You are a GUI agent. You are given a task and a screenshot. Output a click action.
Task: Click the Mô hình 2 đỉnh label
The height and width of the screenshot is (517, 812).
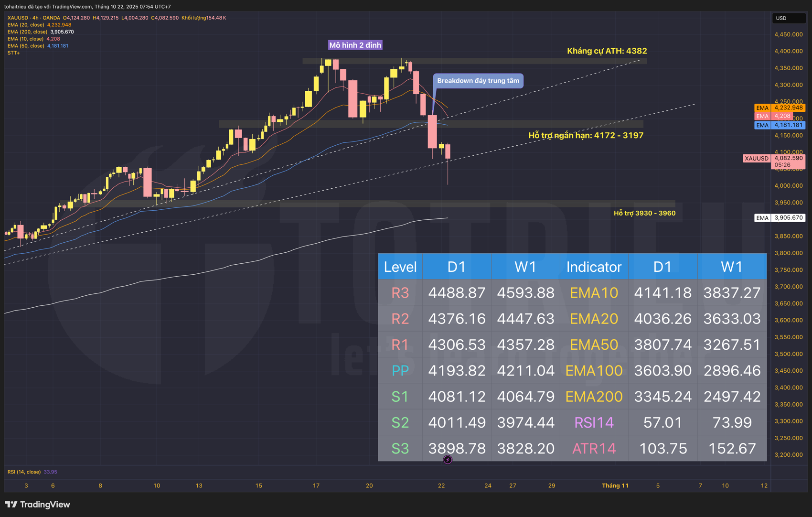tap(355, 45)
